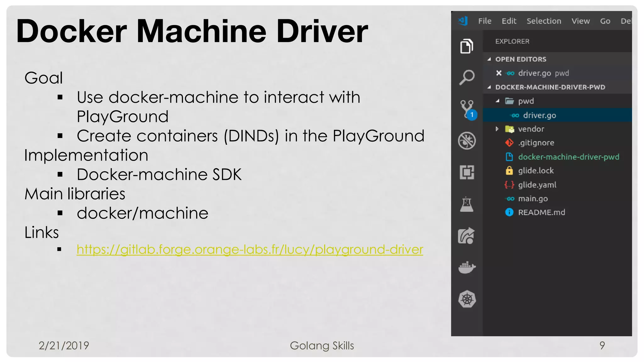
Task: Click the date 2/21/2019 in footer
Action: 64,346
